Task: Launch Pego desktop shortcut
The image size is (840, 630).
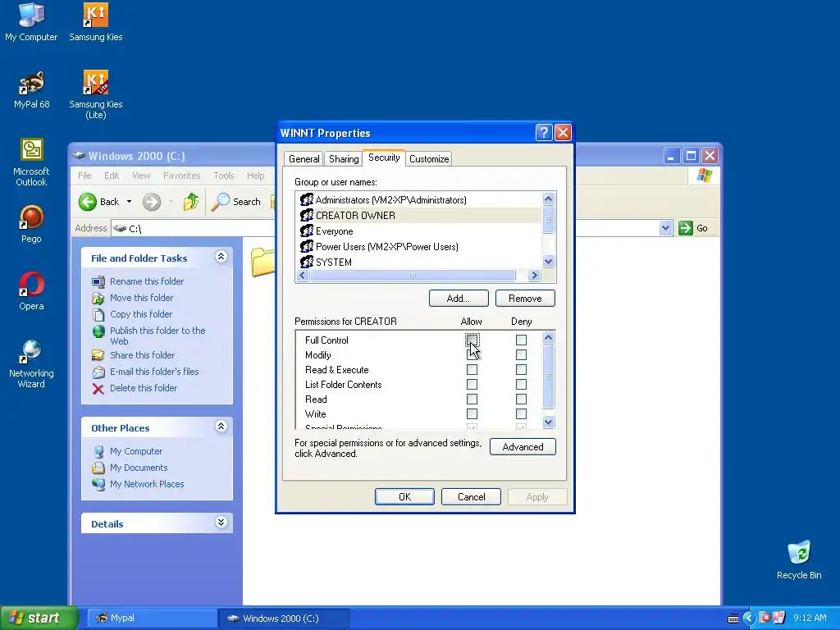Action: point(31,225)
